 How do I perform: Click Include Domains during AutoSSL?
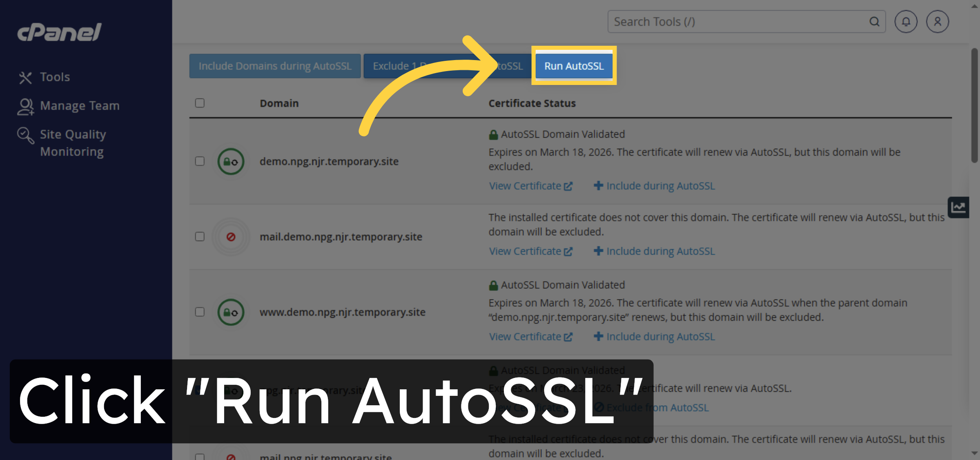[x=275, y=66]
